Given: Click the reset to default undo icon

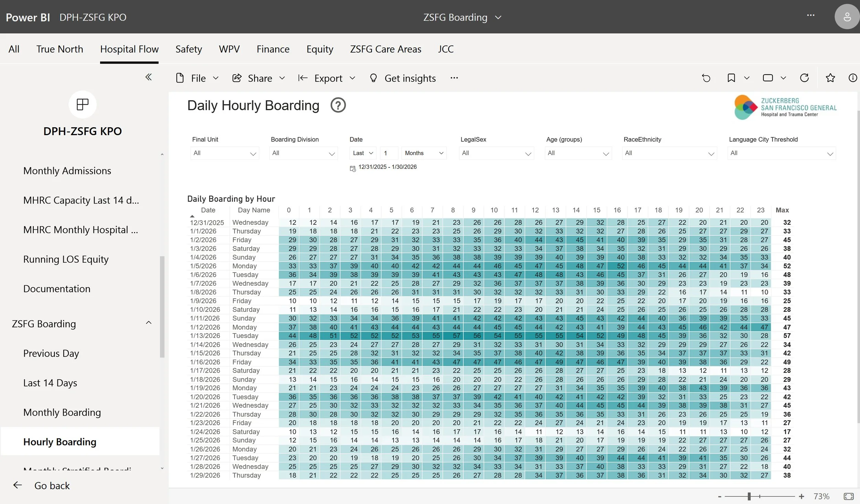Looking at the screenshot, I should coord(706,78).
